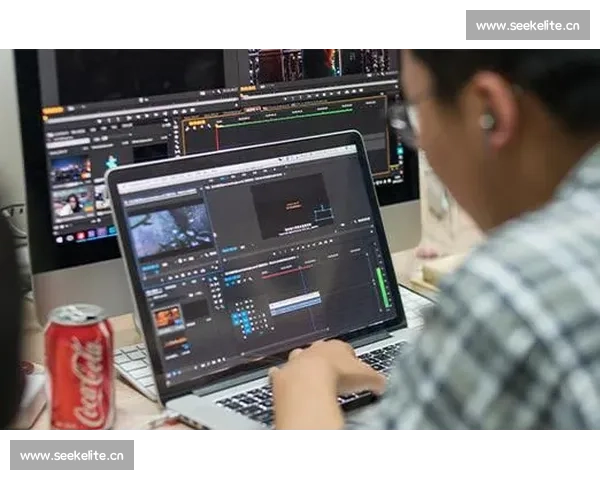
Task: Click the program monitor preview with orange text
Action: click(x=289, y=203)
